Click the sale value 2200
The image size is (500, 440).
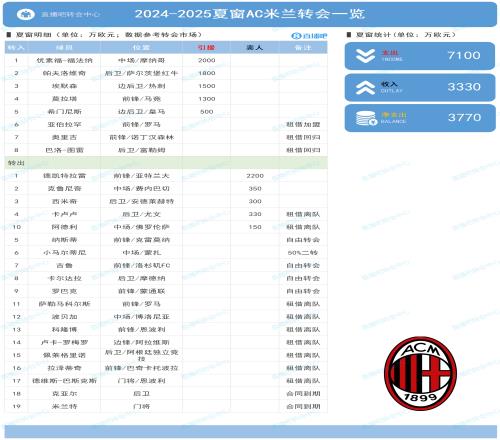pos(255,176)
